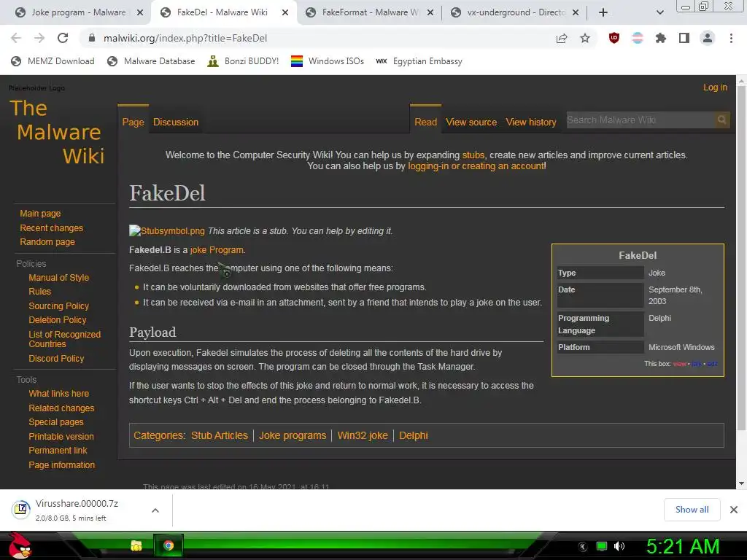Screen dimensions: 747x560
Task: Select the View source tab
Action: point(471,122)
